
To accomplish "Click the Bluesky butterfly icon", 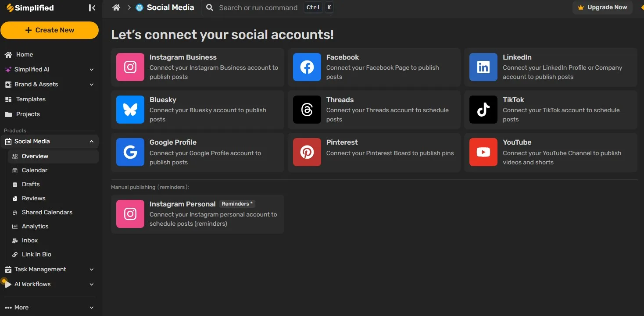I will click(130, 110).
